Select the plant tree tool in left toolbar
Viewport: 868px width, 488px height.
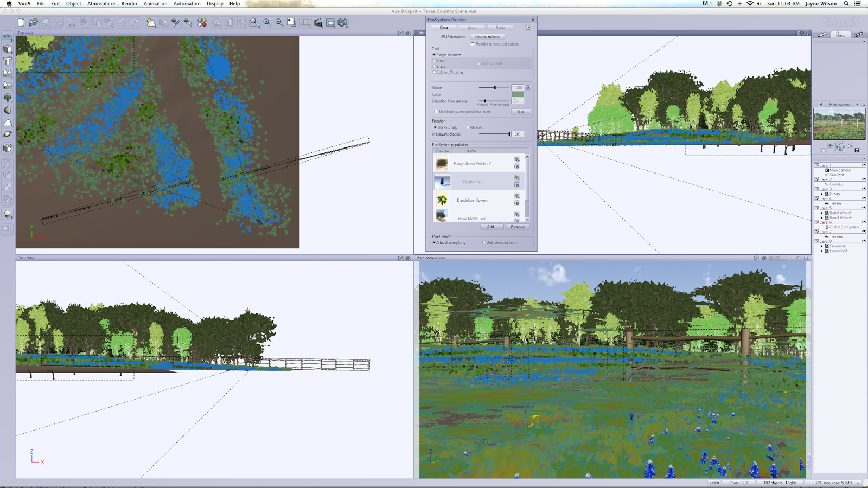coord(8,98)
